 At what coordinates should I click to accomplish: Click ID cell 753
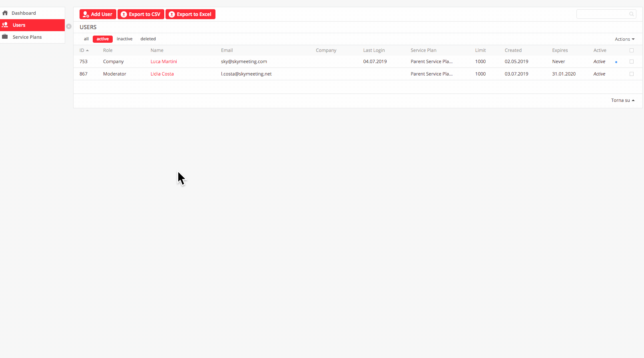(83, 62)
